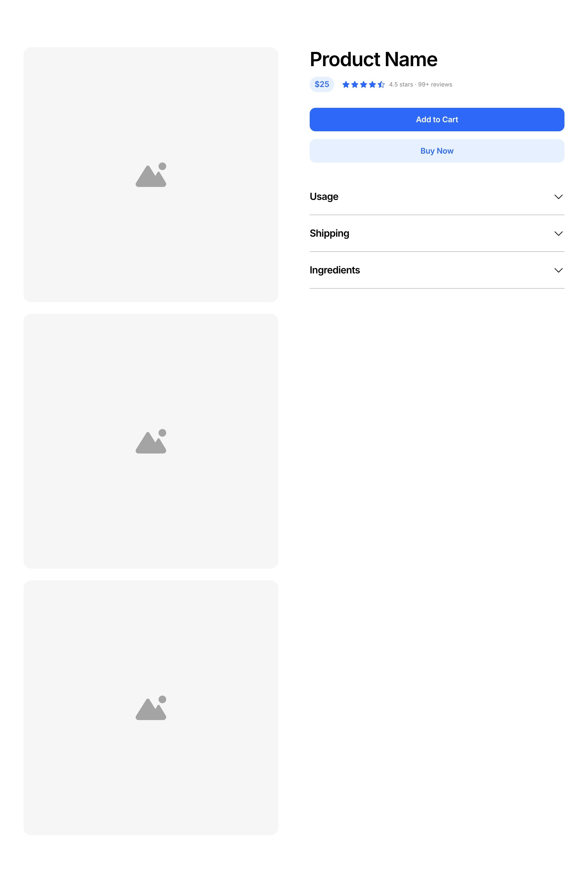
Task: Click the placeholder icon in second product image
Action: pyautogui.click(x=151, y=441)
